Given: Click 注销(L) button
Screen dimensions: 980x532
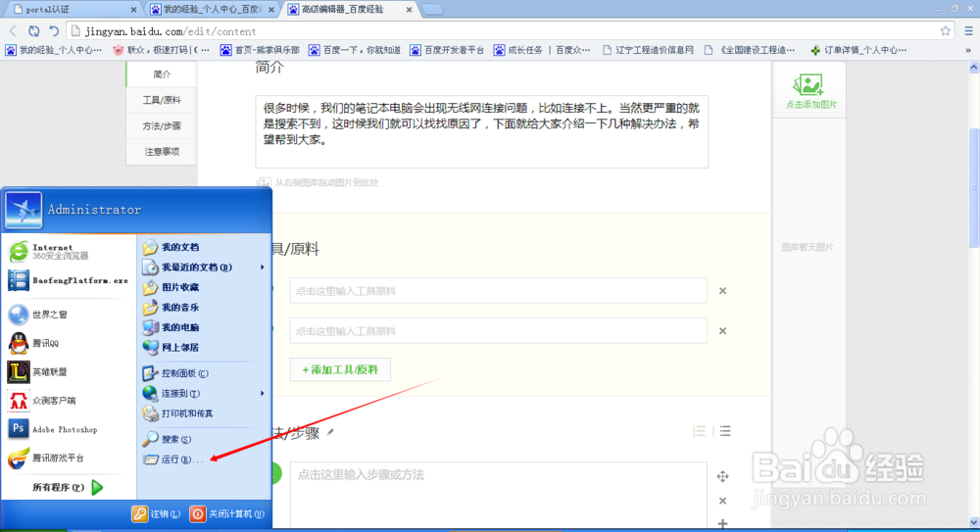Looking at the screenshot, I should [156, 513].
